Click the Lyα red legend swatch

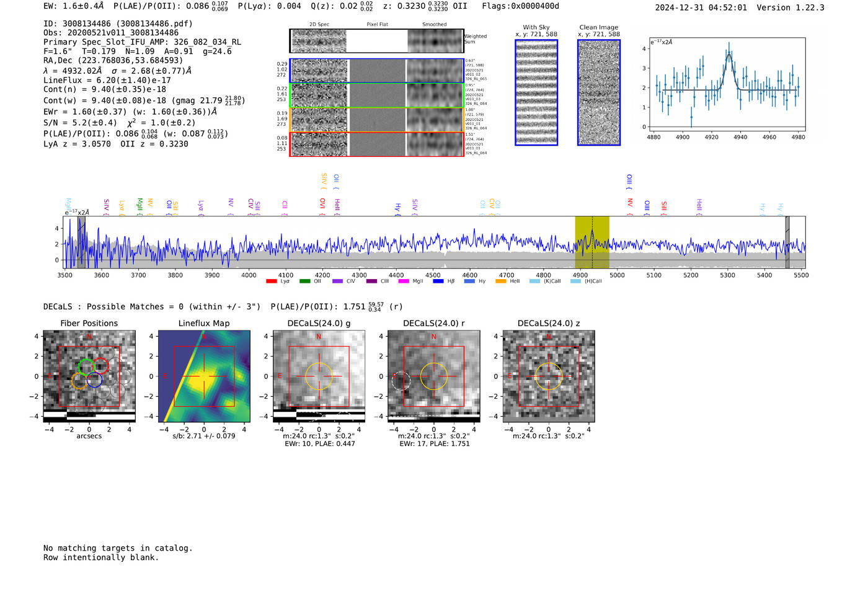click(x=271, y=282)
